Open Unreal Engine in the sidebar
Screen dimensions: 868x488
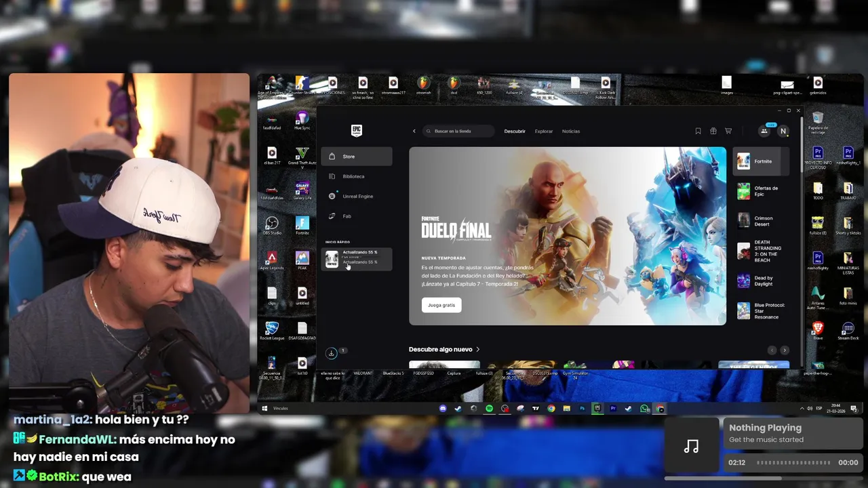[x=357, y=197]
